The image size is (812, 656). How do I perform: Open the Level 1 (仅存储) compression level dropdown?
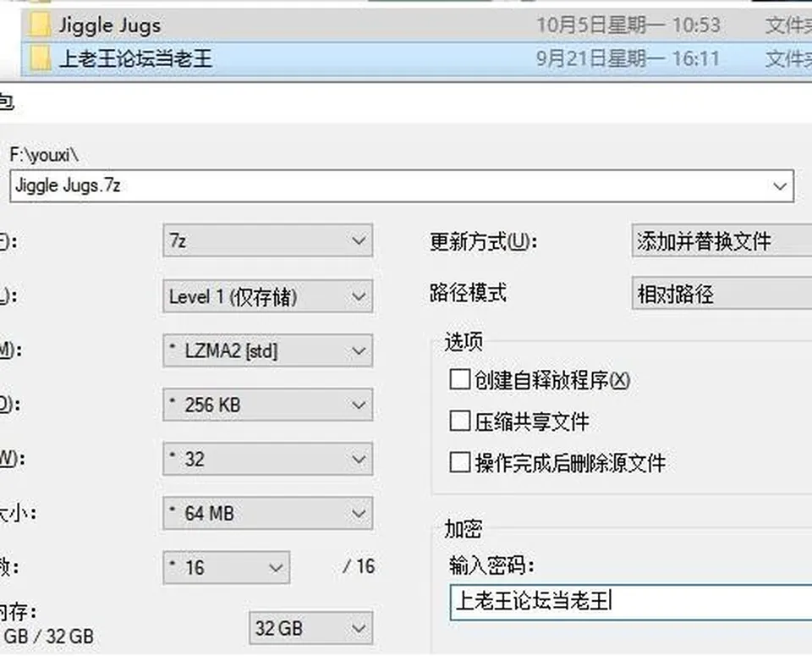pyautogui.click(x=268, y=296)
